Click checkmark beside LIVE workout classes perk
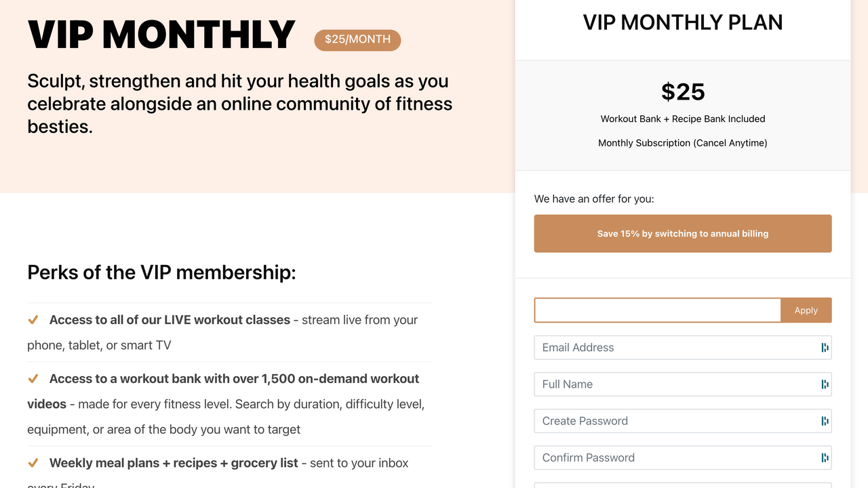Image resolution: width=868 pixels, height=488 pixels. (33, 320)
